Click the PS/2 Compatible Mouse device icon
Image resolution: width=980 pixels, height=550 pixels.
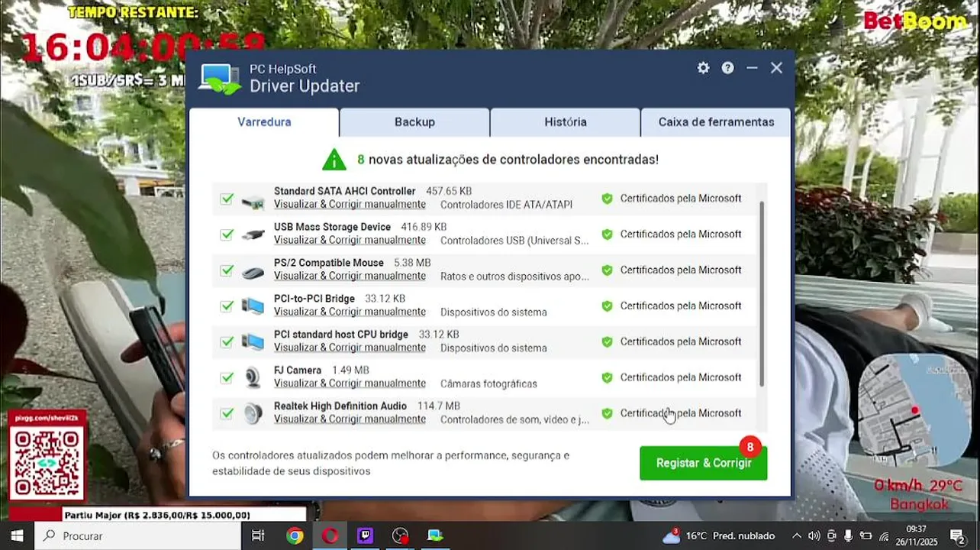(253, 273)
